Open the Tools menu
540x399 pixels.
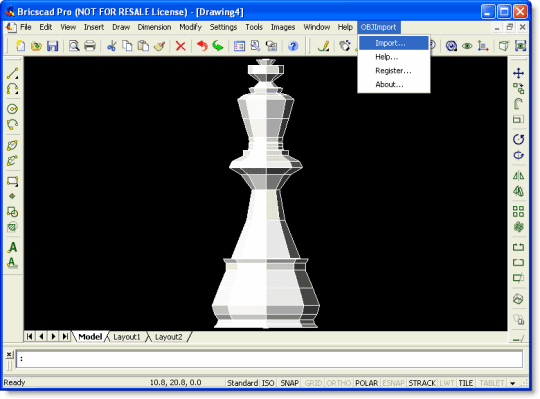254,27
